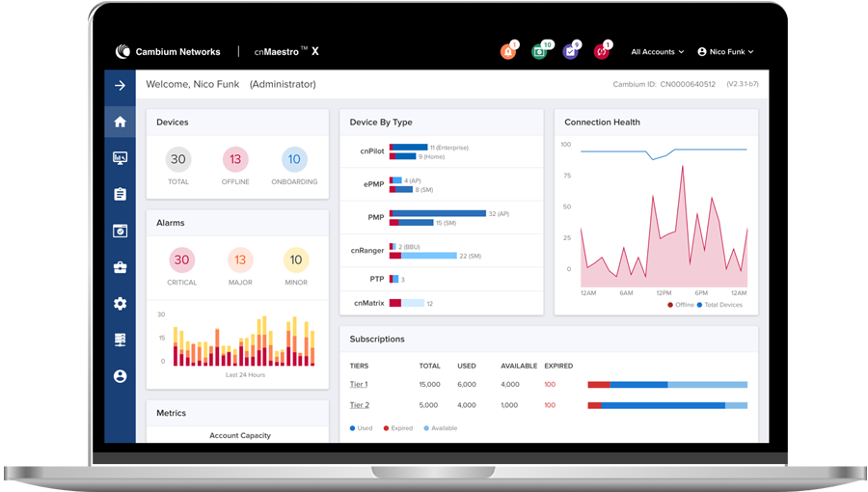The image size is (868, 492).
Task: Click the ePMP device type label
Action: 373,184
